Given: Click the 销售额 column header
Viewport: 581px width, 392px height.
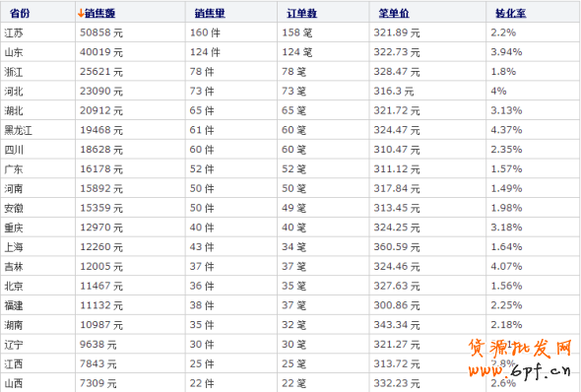Looking at the screenshot, I should (x=99, y=14).
